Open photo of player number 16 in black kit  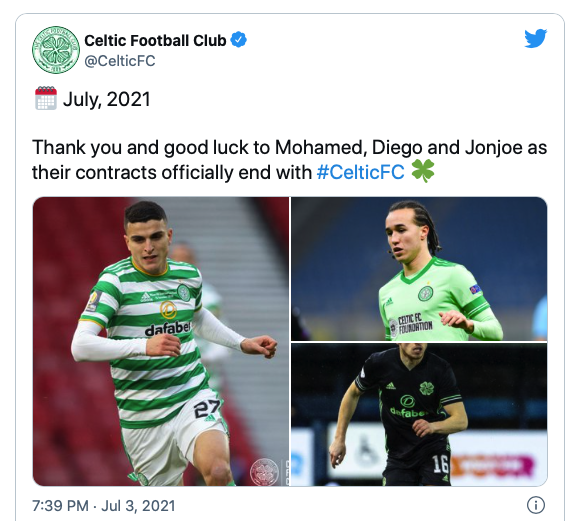click(419, 414)
